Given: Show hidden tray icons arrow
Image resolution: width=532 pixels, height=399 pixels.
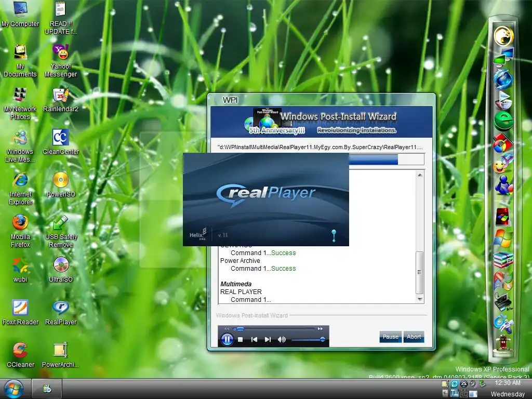Looking at the screenshot, I should click(x=445, y=393).
